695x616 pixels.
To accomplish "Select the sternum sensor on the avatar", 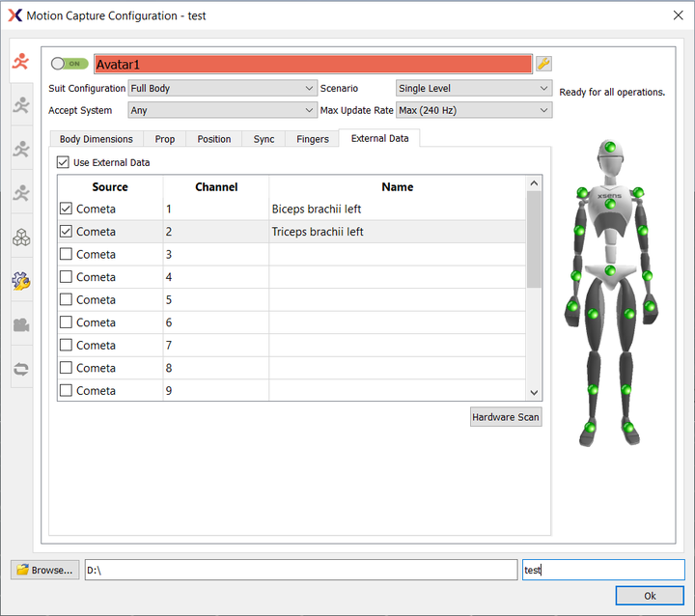I will [x=610, y=204].
